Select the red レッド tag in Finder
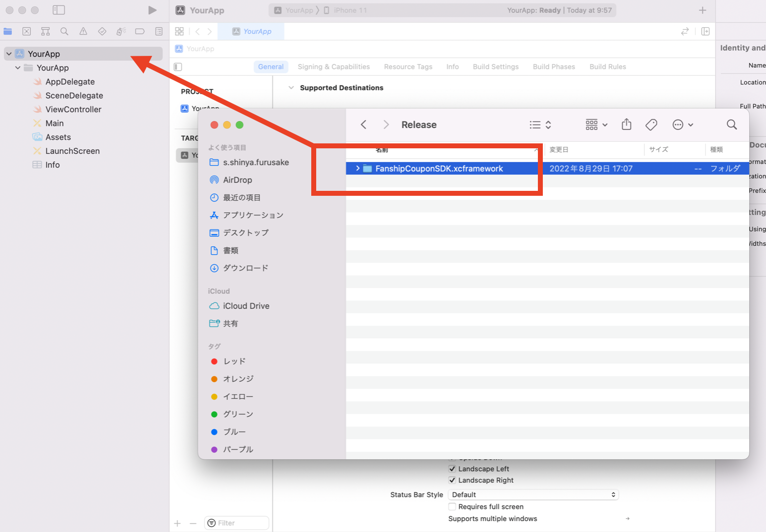 pos(234,361)
